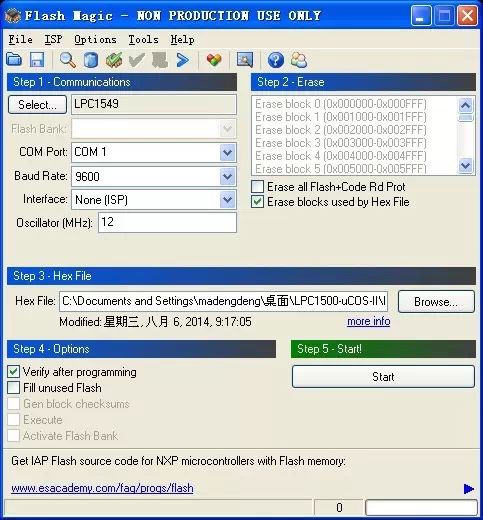Click the progress bar at bottom right
Screen dimensions: 483x520
[x=421, y=508]
